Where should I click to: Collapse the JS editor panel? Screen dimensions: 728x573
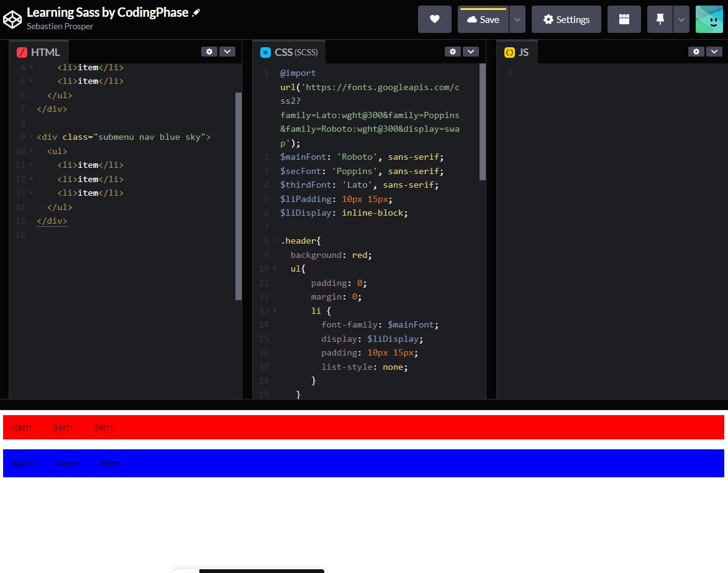(x=715, y=52)
